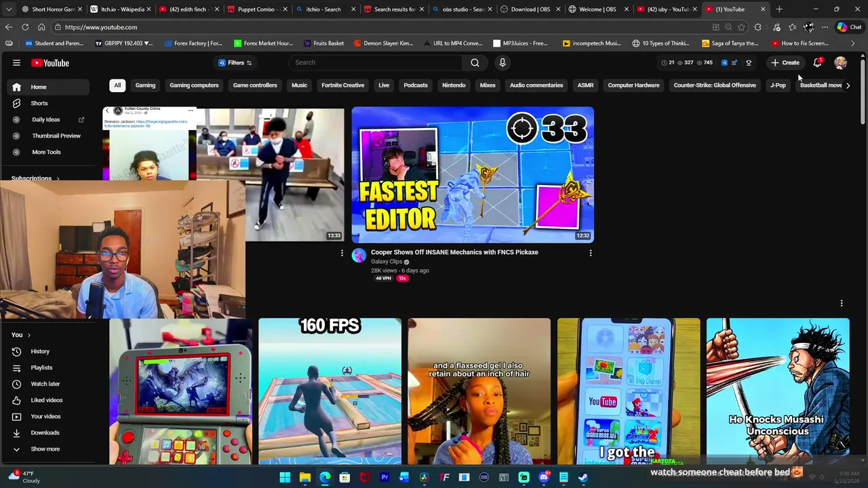
Task: Select the All category chip
Action: pos(117,85)
